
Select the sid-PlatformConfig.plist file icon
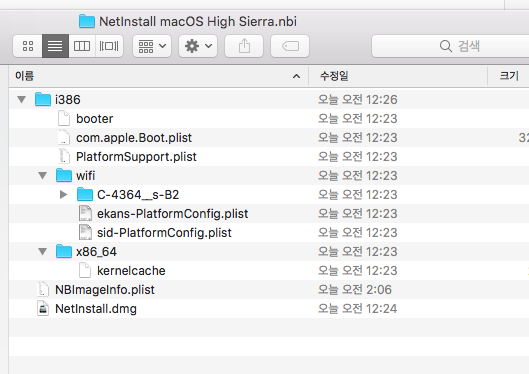pyautogui.click(x=85, y=232)
